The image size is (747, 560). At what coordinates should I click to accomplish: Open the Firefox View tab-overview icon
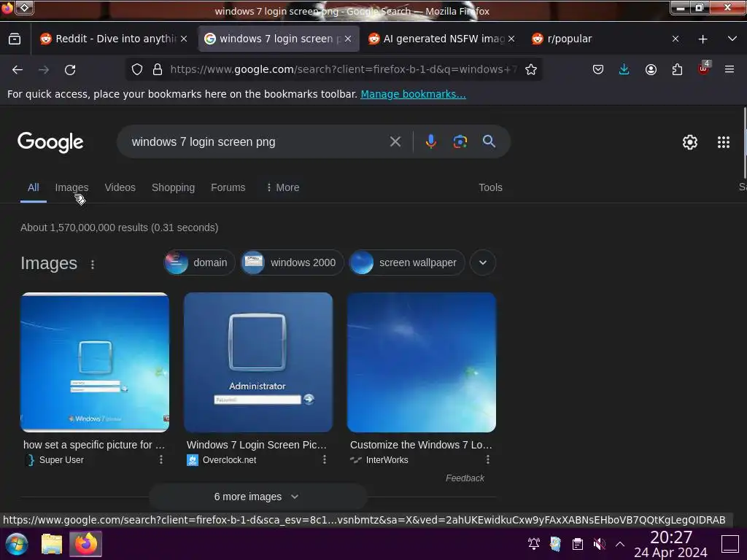[x=15, y=39]
